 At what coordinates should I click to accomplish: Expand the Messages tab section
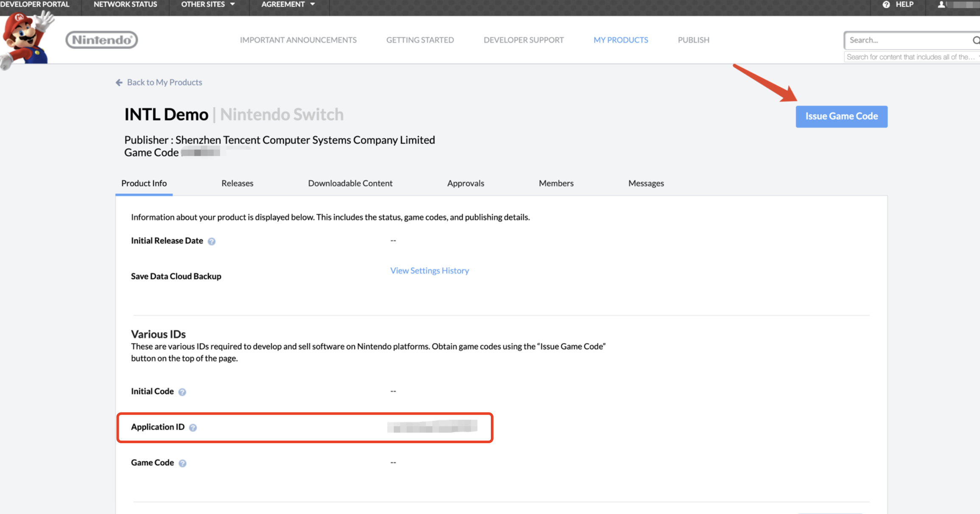646,183
